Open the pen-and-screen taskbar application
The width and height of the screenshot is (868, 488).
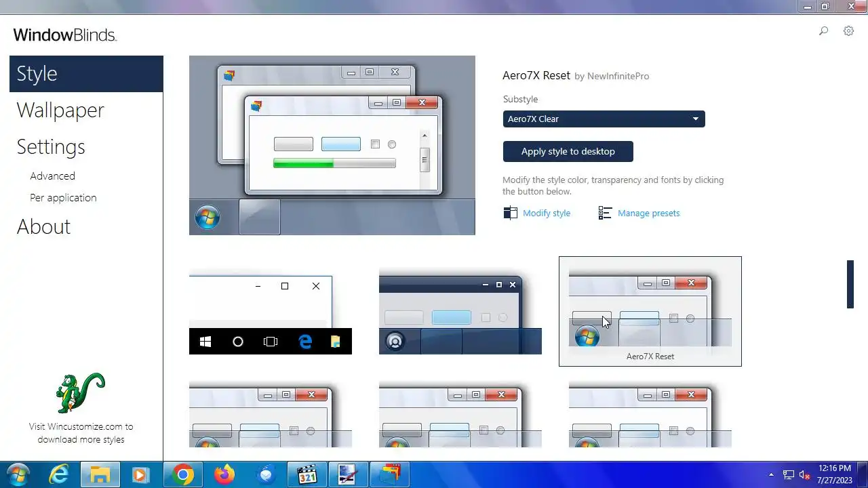click(349, 474)
